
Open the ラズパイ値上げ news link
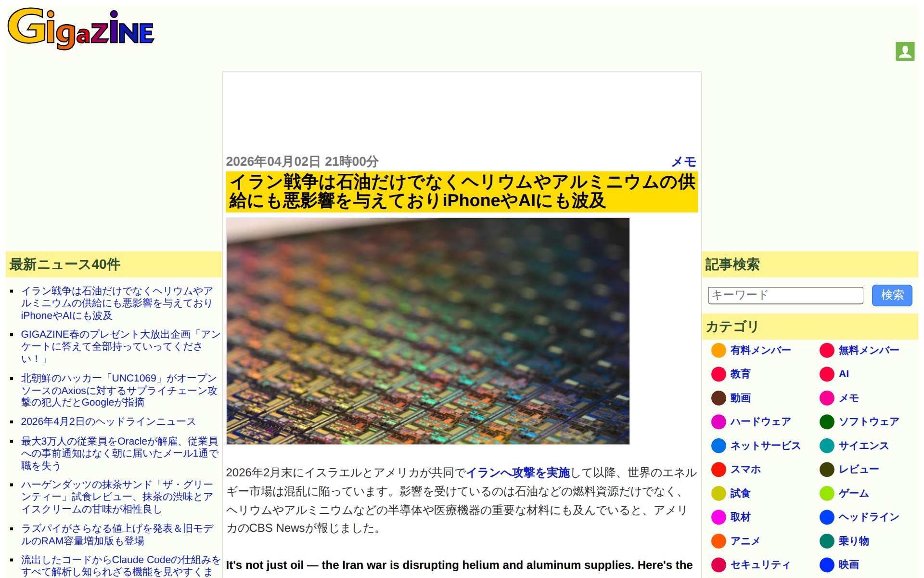[x=117, y=535]
